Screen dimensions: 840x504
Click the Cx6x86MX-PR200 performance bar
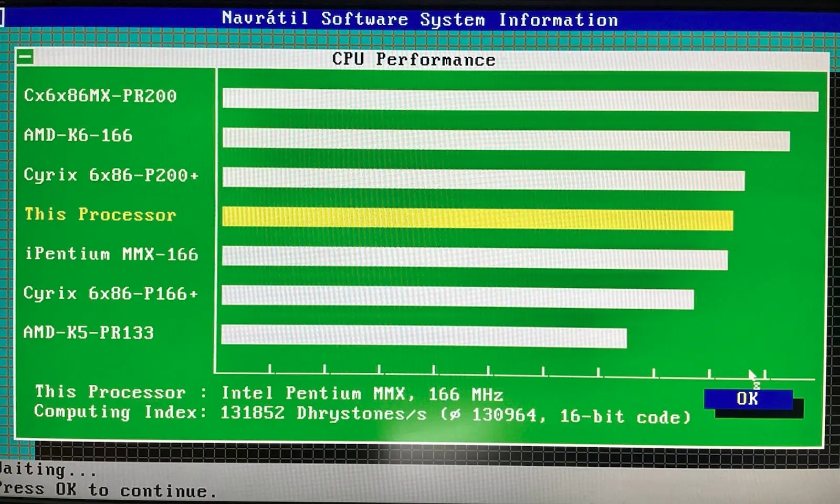click(520, 100)
